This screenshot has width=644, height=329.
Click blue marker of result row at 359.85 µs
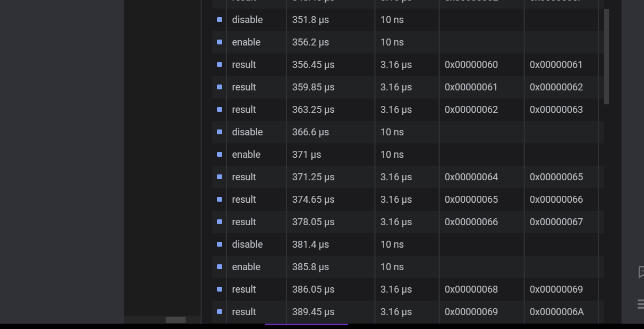tap(219, 87)
